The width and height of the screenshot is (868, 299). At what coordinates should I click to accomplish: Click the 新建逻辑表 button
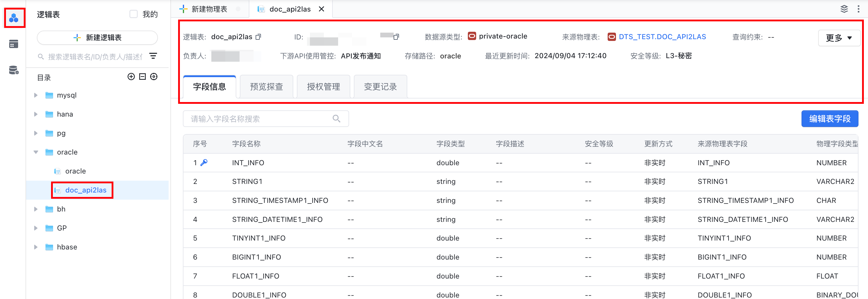point(97,38)
